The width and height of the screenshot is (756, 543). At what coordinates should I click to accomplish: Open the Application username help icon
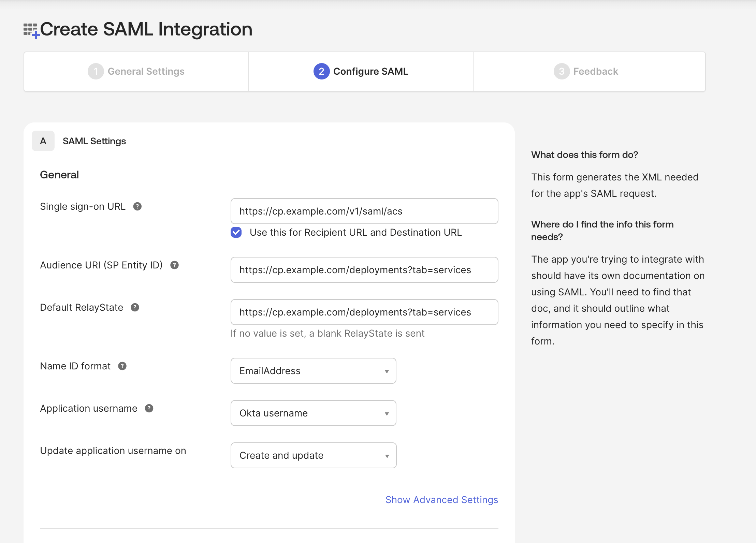(x=149, y=408)
